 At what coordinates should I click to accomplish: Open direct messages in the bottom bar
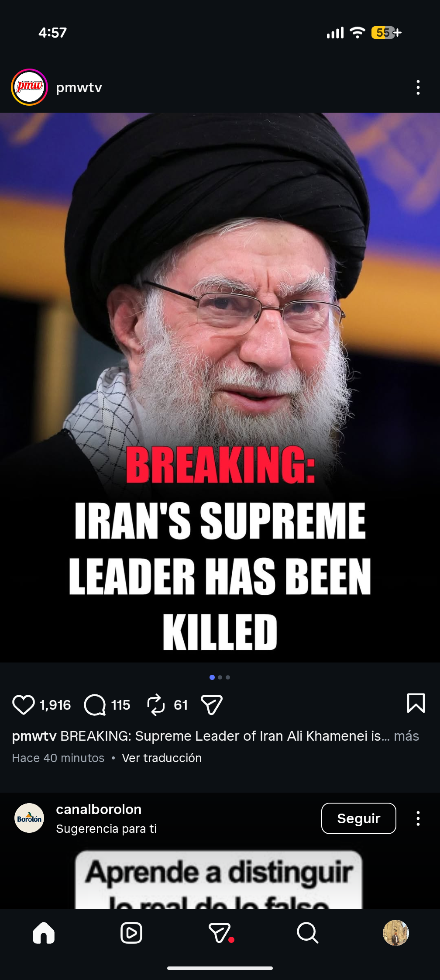tap(220, 933)
